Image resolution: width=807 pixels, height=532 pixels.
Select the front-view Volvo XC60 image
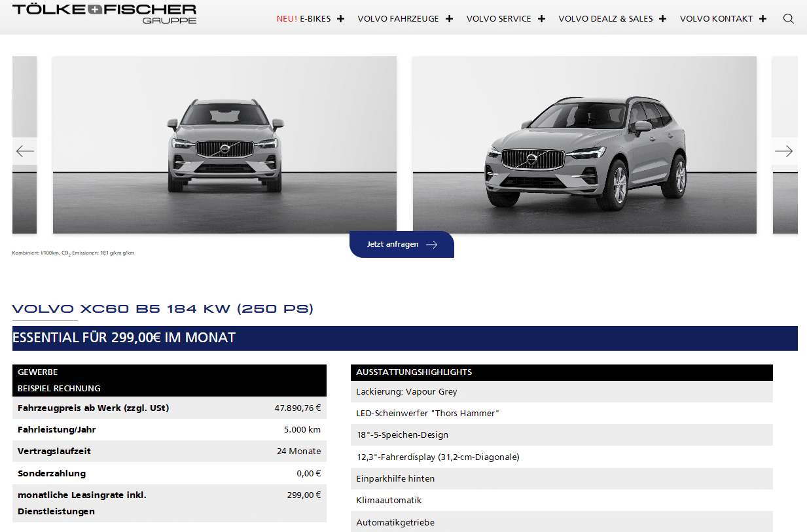[x=224, y=145]
